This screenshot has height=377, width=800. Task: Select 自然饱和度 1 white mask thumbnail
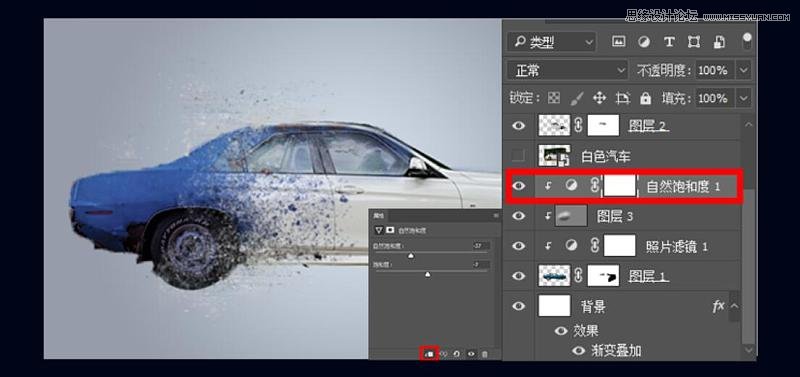click(619, 186)
